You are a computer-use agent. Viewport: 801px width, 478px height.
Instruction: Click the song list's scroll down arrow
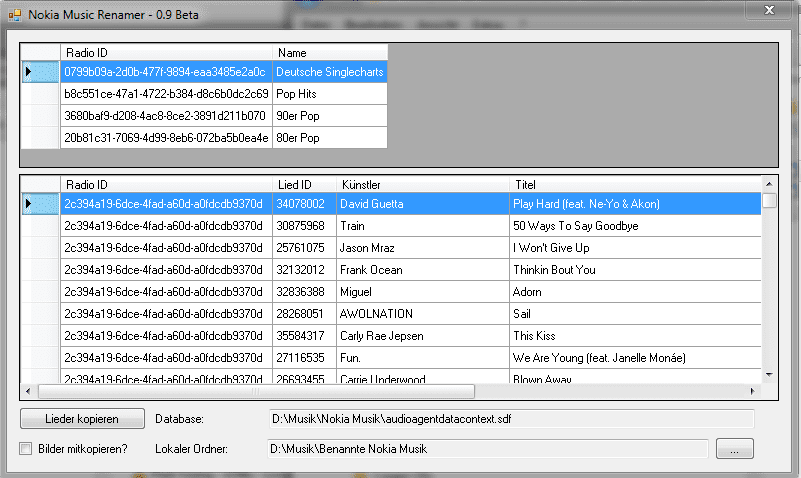[769, 375]
